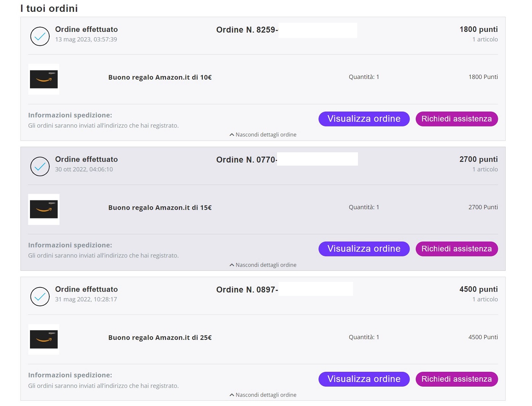532x406 pixels.
Task: Open the Amazon 10€ gift card thumbnail
Action: pos(44,79)
